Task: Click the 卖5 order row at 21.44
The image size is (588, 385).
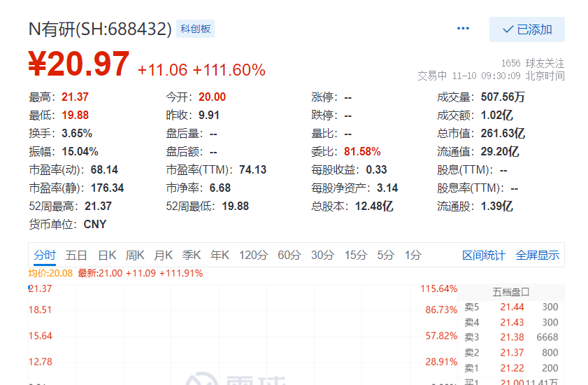Action: pos(511,307)
